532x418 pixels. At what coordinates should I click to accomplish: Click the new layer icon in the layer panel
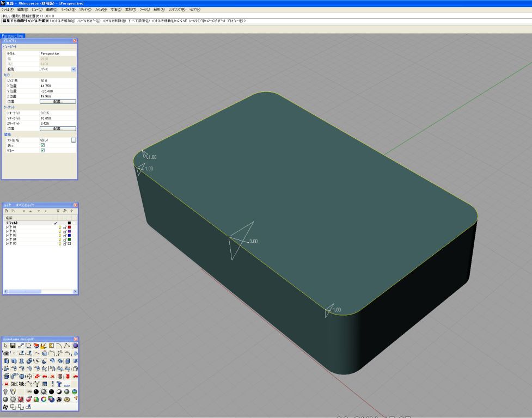click(6, 211)
